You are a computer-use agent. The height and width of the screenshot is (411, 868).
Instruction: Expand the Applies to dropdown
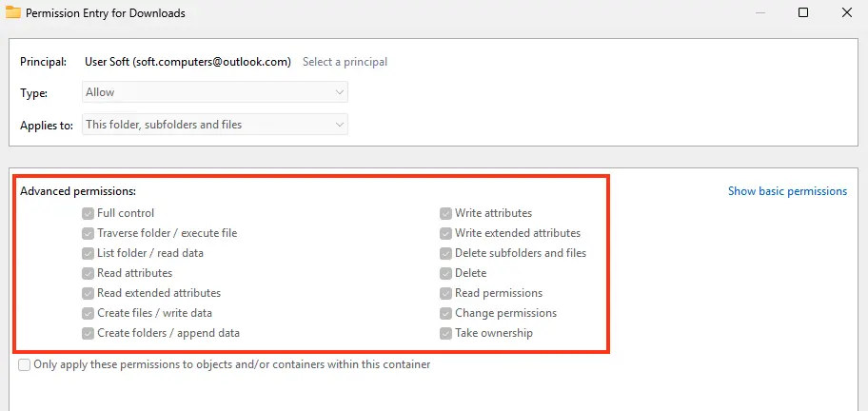click(214, 125)
